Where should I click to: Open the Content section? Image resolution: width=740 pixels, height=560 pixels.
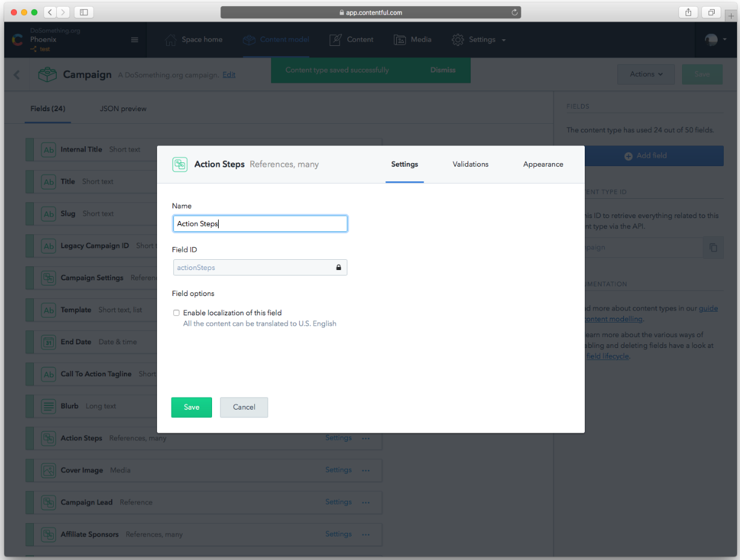(x=352, y=40)
